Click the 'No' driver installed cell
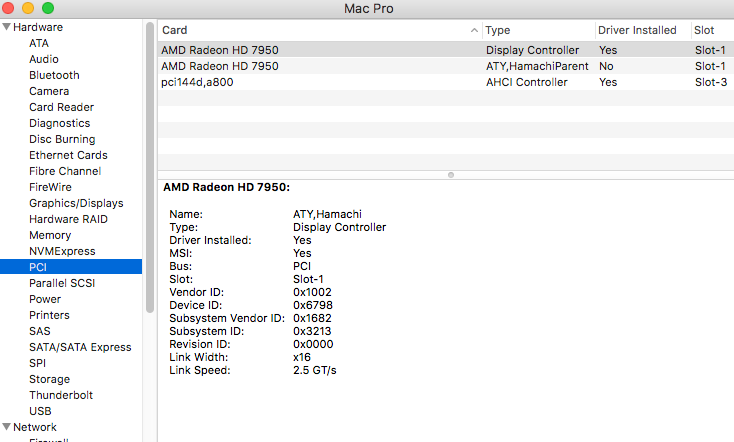This screenshot has width=734, height=442. 606,66
